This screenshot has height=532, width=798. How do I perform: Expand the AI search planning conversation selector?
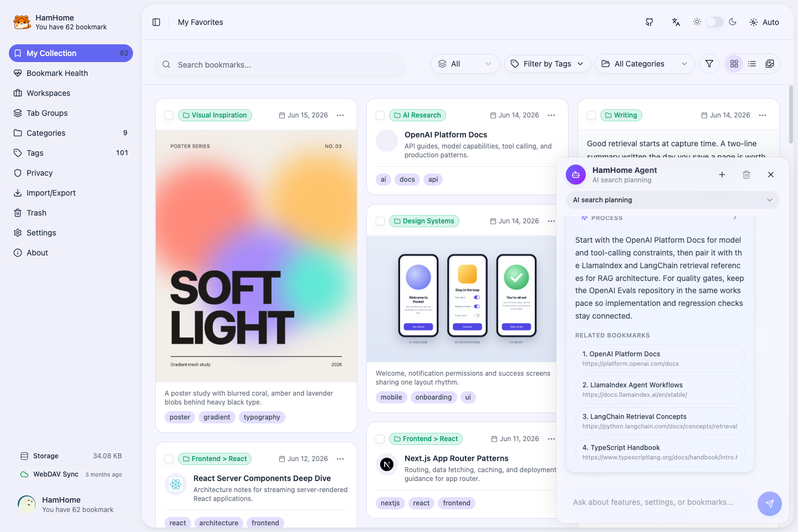click(x=673, y=200)
